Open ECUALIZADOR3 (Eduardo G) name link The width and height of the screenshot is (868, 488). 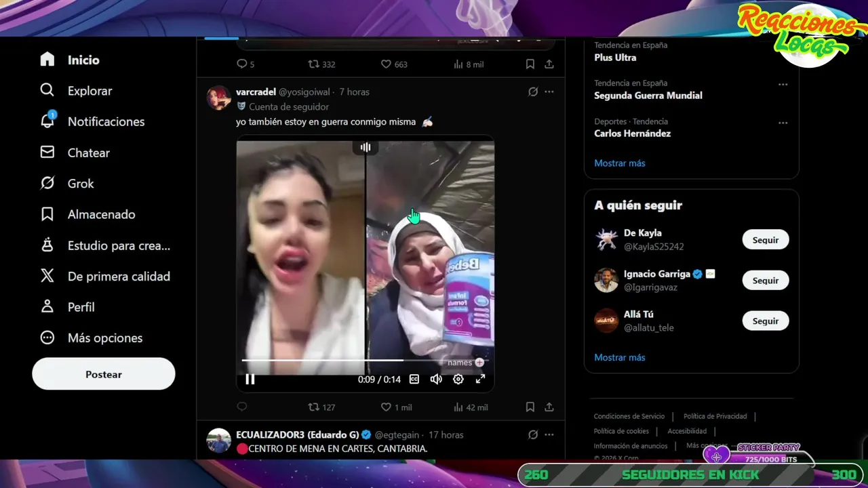pos(297,434)
